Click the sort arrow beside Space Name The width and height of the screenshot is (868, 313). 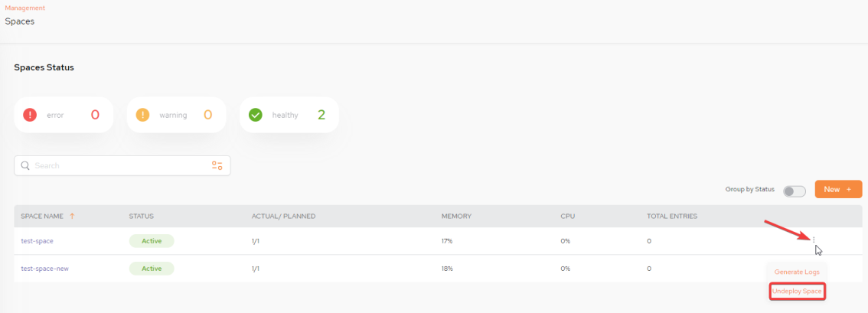coord(72,216)
